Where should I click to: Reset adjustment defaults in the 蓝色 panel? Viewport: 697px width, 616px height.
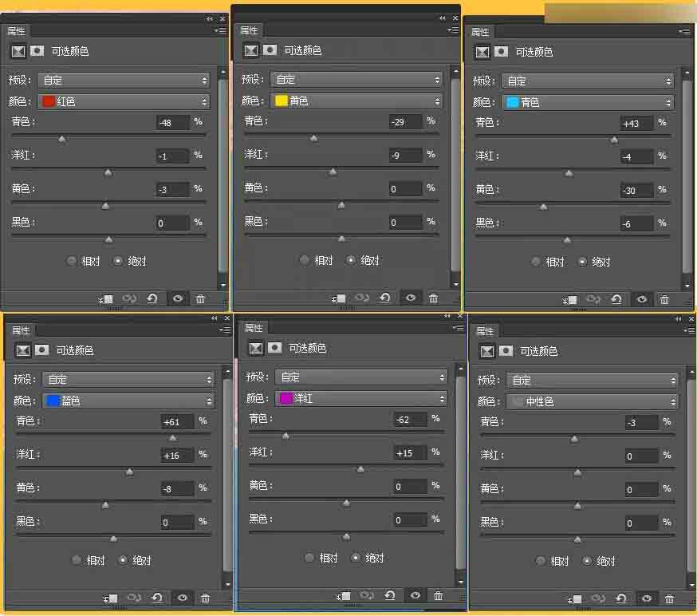point(157,598)
